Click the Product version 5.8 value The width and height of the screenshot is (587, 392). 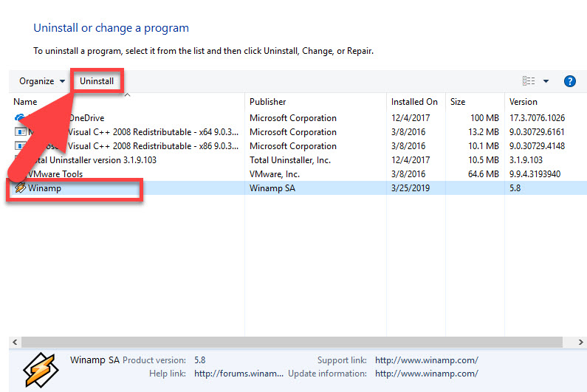[x=199, y=360]
